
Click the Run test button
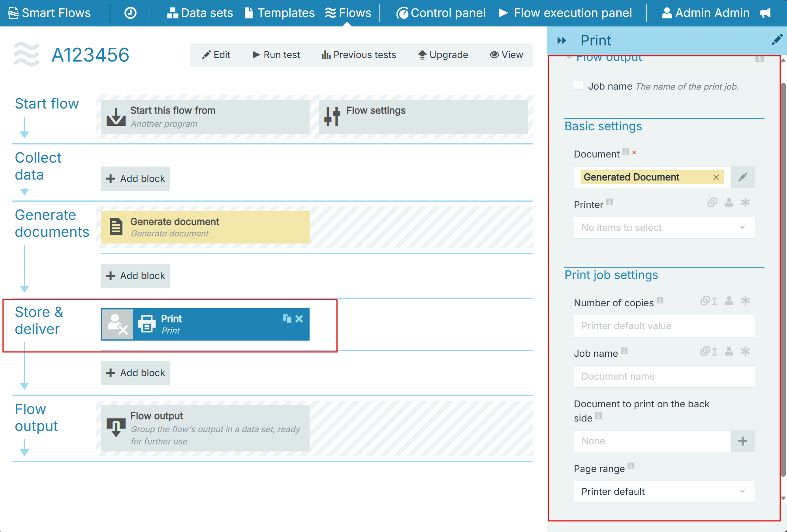[x=276, y=55]
